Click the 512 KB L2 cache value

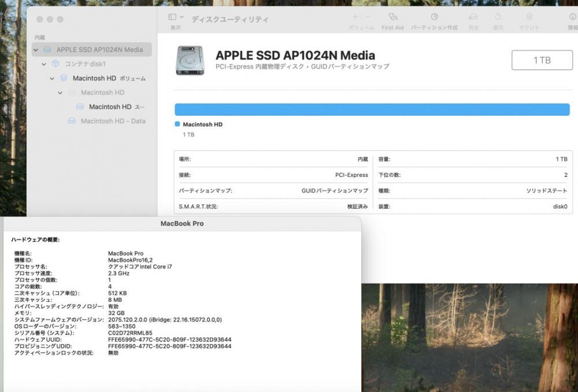tap(117, 293)
